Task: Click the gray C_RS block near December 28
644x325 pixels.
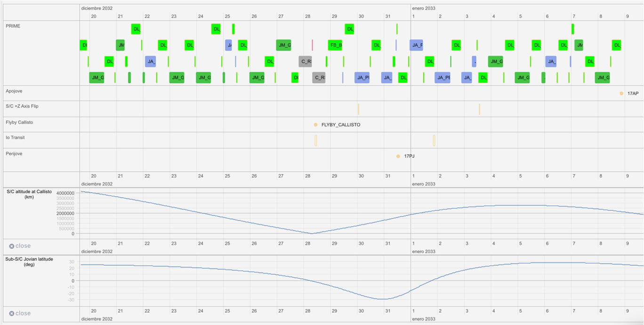Action: 306,61
